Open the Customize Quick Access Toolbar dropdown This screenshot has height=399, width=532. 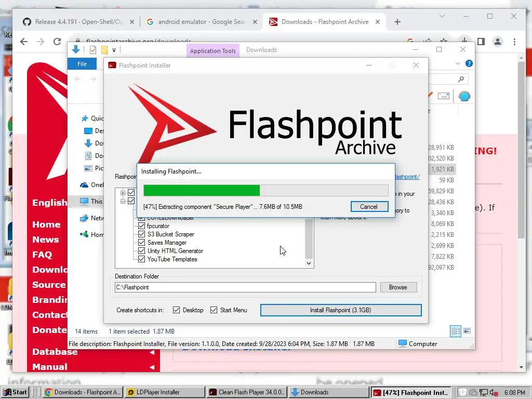pyautogui.click(x=114, y=50)
